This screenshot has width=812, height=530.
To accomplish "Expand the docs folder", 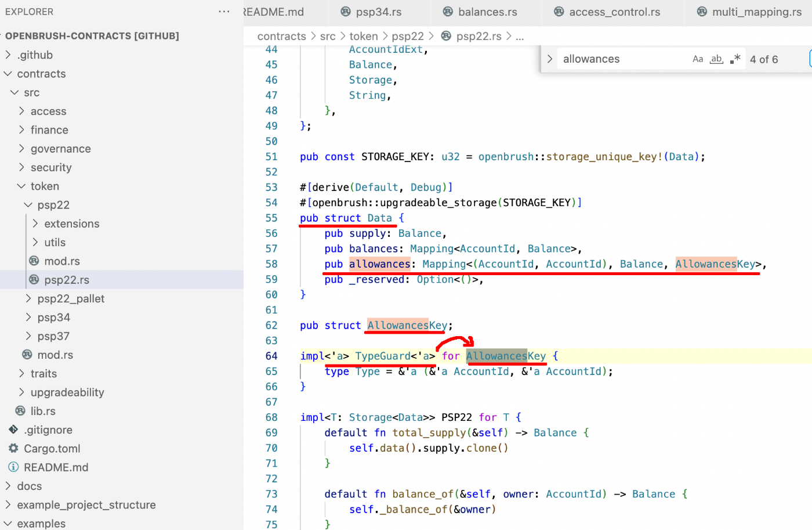I will pos(8,486).
